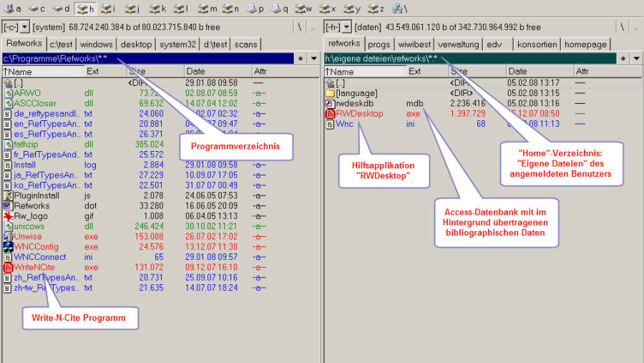Click the rwdeskdb Access database file
The height and width of the screenshot is (363, 644).
pos(354,103)
